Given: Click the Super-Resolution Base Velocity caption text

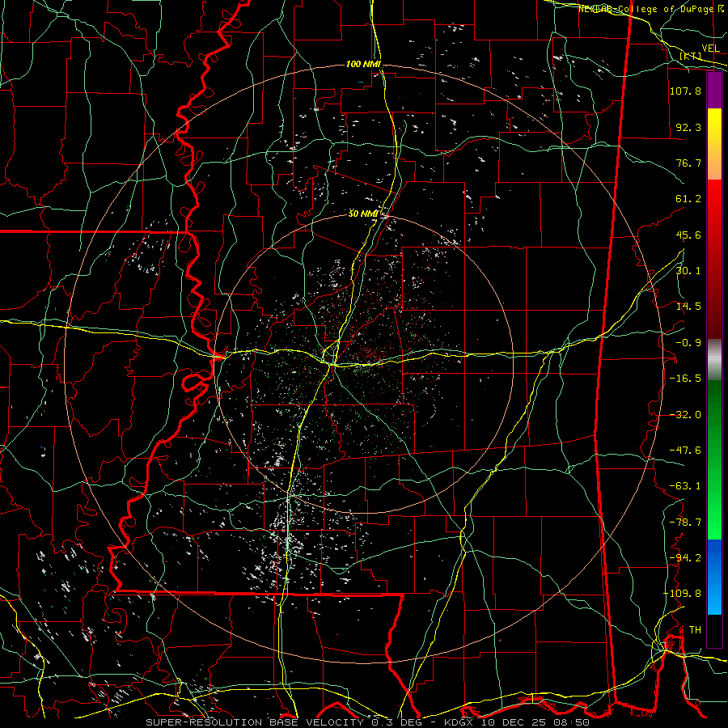Looking at the screenshot, I should pos(368,722).
